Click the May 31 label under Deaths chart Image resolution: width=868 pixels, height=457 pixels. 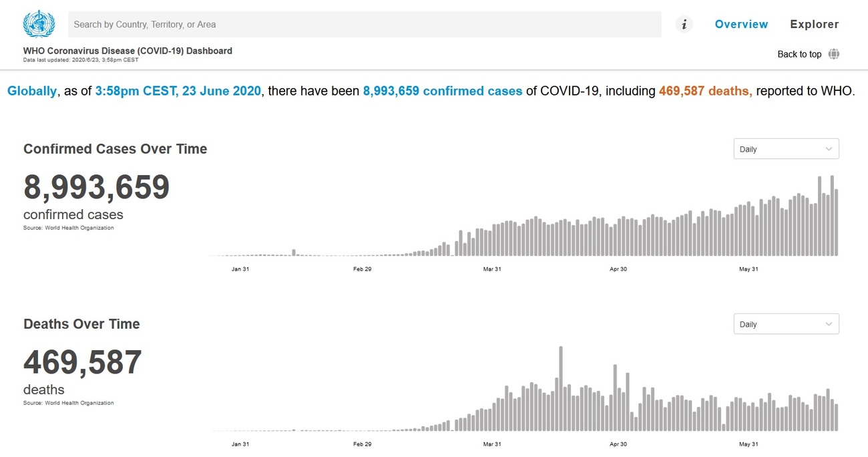[x=748, y=444]
